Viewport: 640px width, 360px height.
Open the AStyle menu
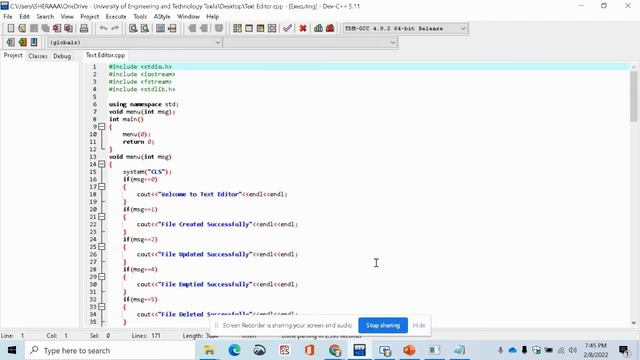tap(162, 17)
